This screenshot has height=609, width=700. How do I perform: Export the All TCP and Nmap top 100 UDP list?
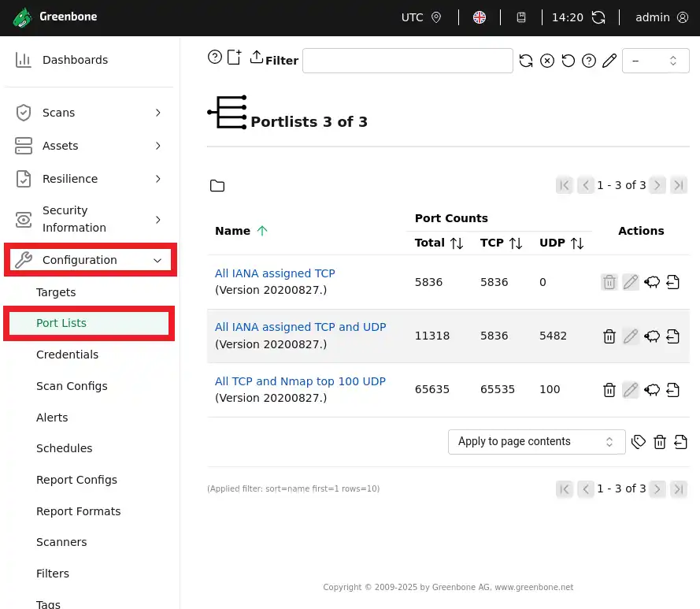pyautogui.click(x=673, y=390)
